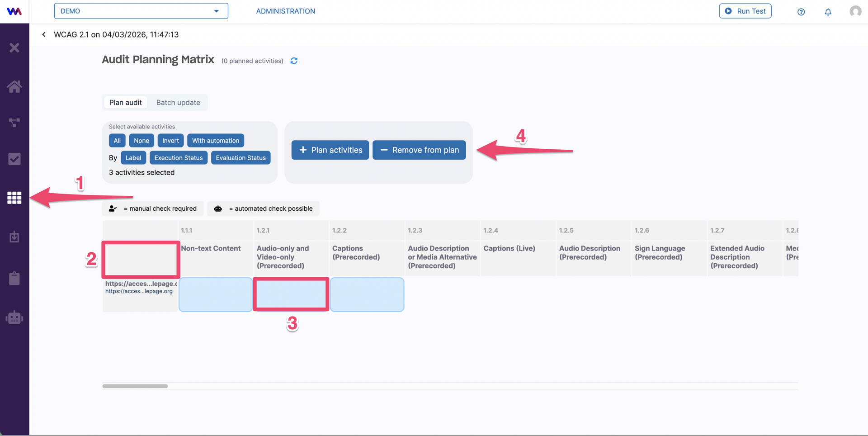Click the WCAG 2.1 audit title
Image resolution: width=868 pixels, height=436 pixels.
(x=116, y=34)
